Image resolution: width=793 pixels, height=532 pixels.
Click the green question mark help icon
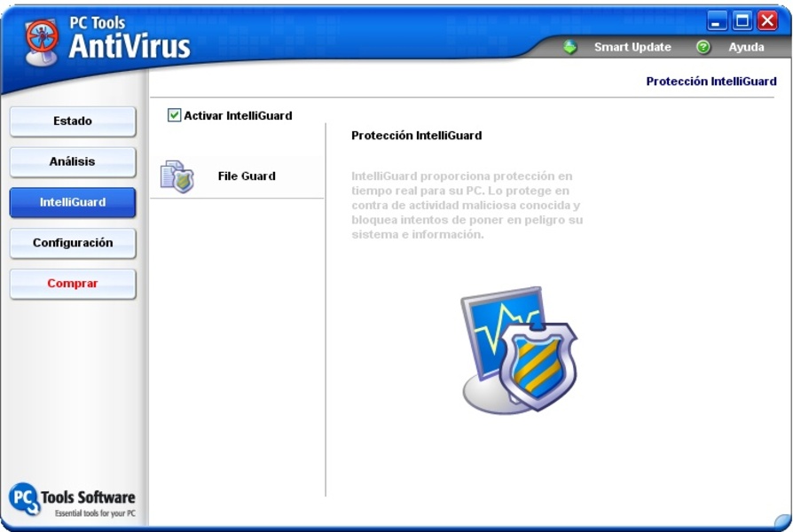[x=703, y=48]
